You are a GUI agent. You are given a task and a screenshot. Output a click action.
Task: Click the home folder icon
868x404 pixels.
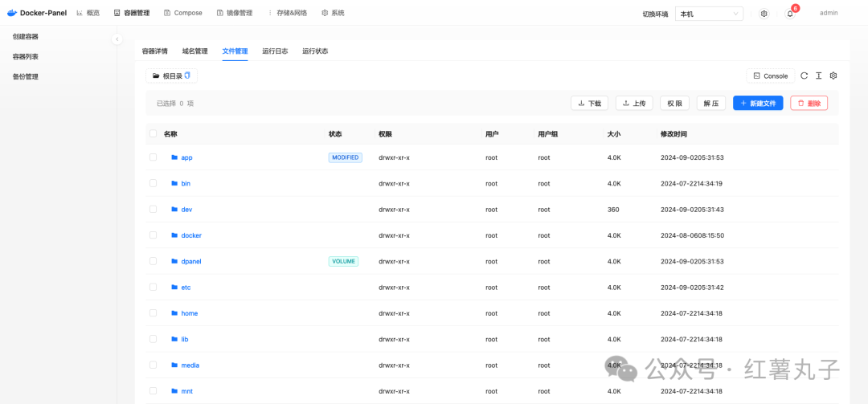click(x=174, y=313)
